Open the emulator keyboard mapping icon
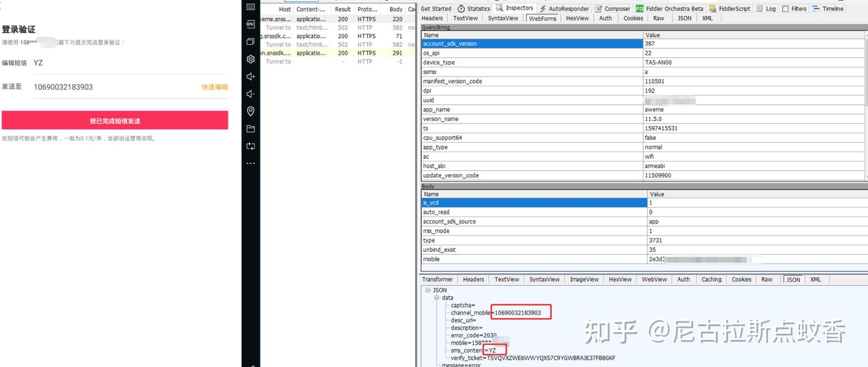868x367 pixels. pos(251,7)
